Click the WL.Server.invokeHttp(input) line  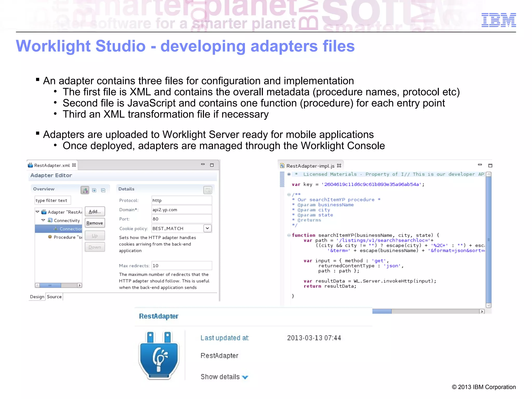[370, 281]
